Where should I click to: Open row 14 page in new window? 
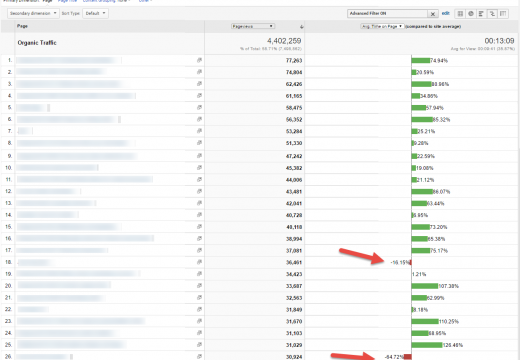coord(199,215)
